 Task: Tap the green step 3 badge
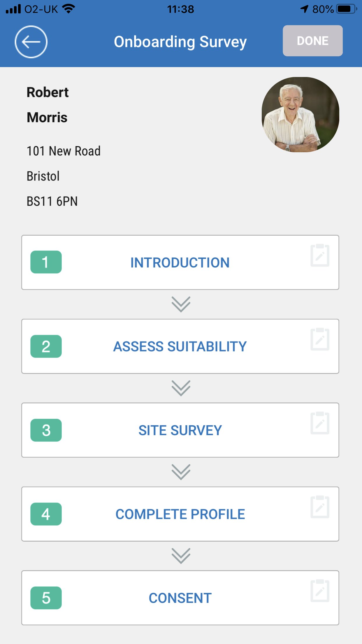[x=46, y=430]
